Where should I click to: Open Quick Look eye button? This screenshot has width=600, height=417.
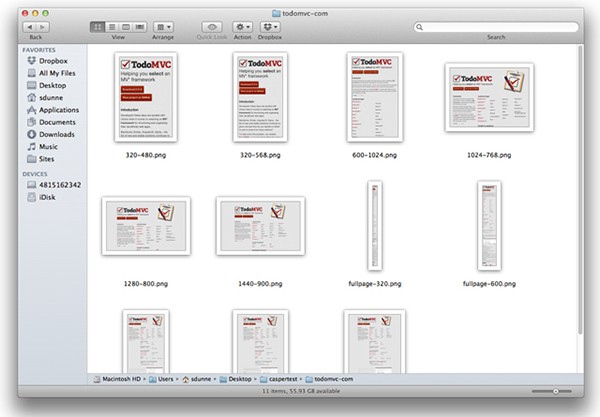[x=212, y=26]
